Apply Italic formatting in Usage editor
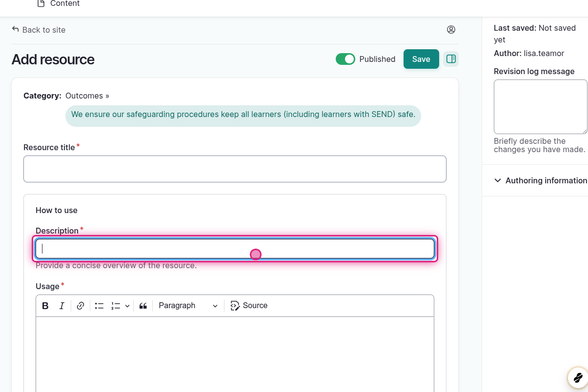 click(x=62, y=306)
